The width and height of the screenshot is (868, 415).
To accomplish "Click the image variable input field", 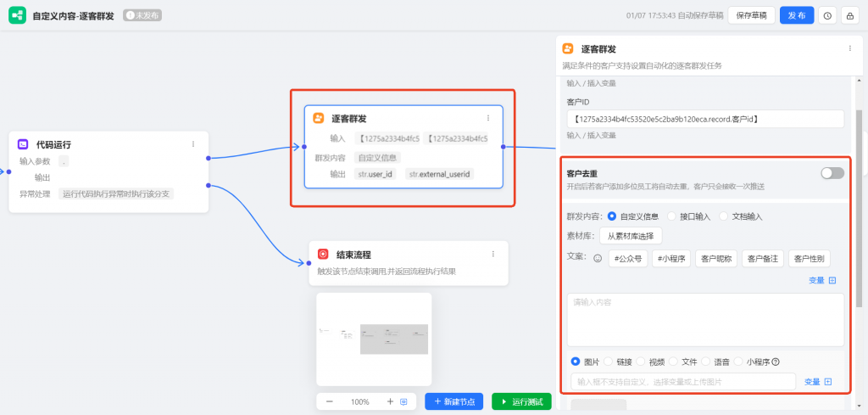I will point(683,382).
